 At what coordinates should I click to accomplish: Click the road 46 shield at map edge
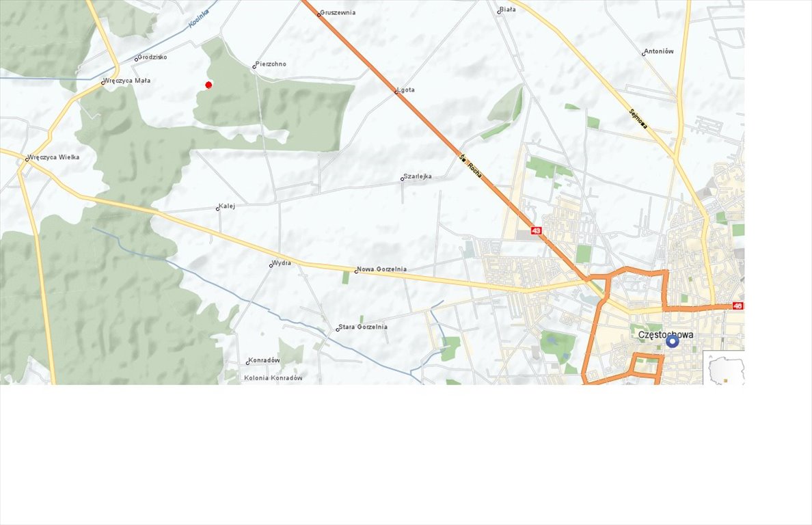(x=738, y=306)
